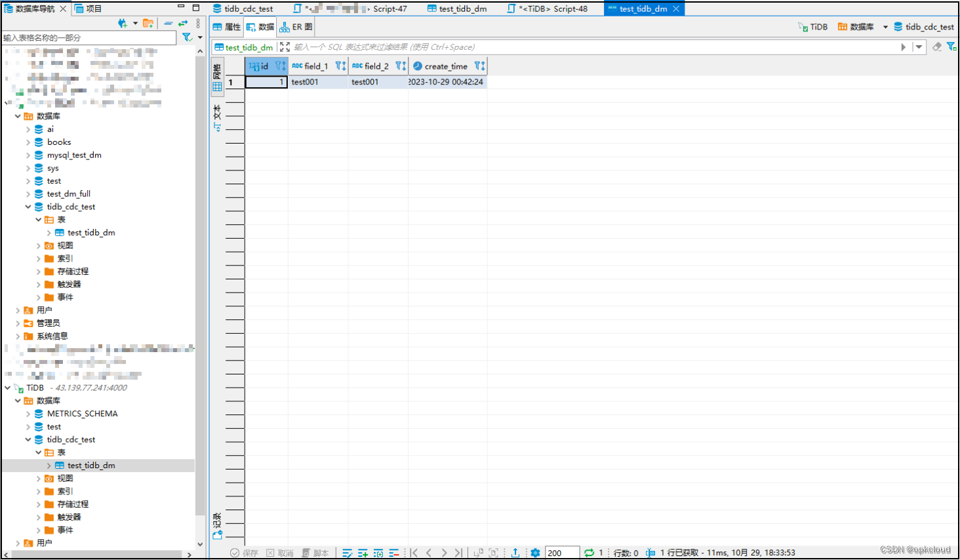
Task: Go to last row button
Action: point(458,553)
